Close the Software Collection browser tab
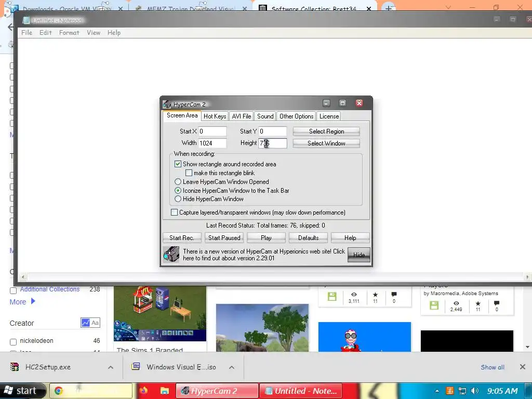The image size is (532, 399). tap(369, 8)
